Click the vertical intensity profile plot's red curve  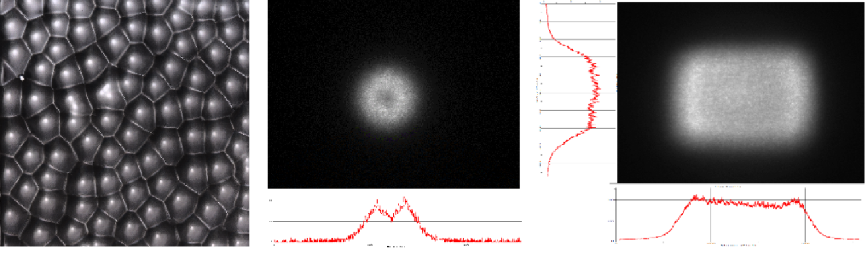[x=593, y=87]
